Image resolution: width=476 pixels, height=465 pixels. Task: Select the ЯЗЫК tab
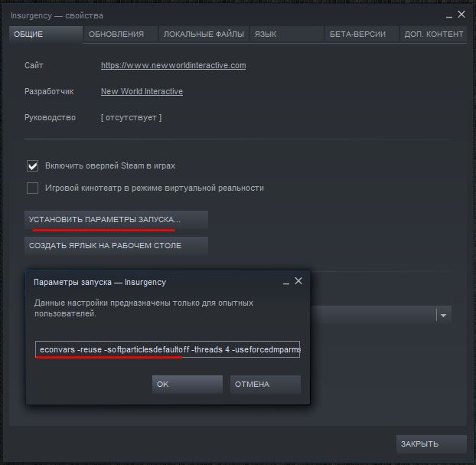286,34
